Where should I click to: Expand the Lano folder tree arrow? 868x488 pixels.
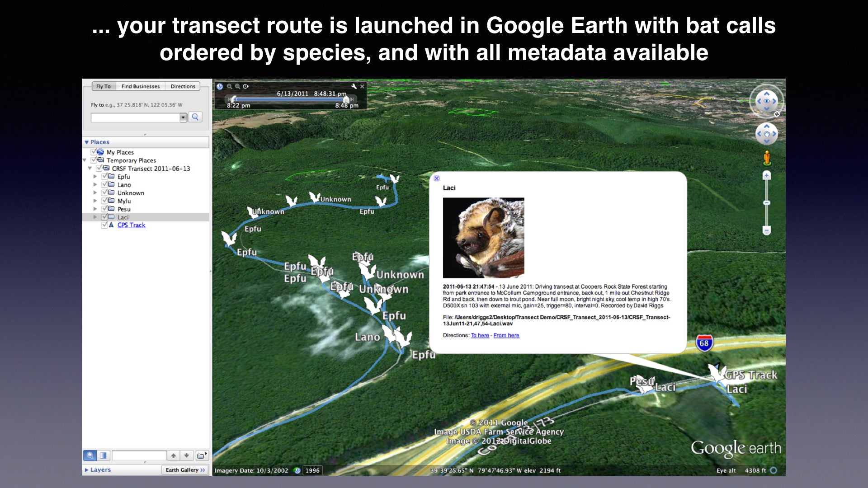click(x=95, y=184)
